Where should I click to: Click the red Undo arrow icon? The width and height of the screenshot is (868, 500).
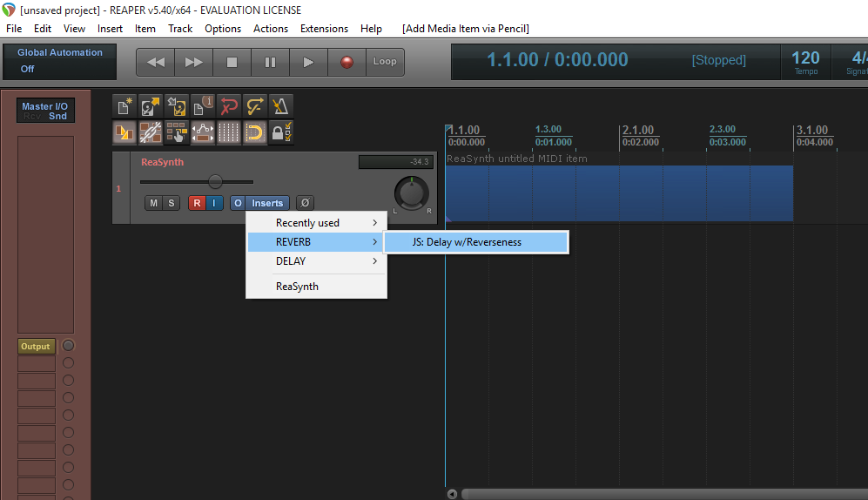click(x=229, y=106)
